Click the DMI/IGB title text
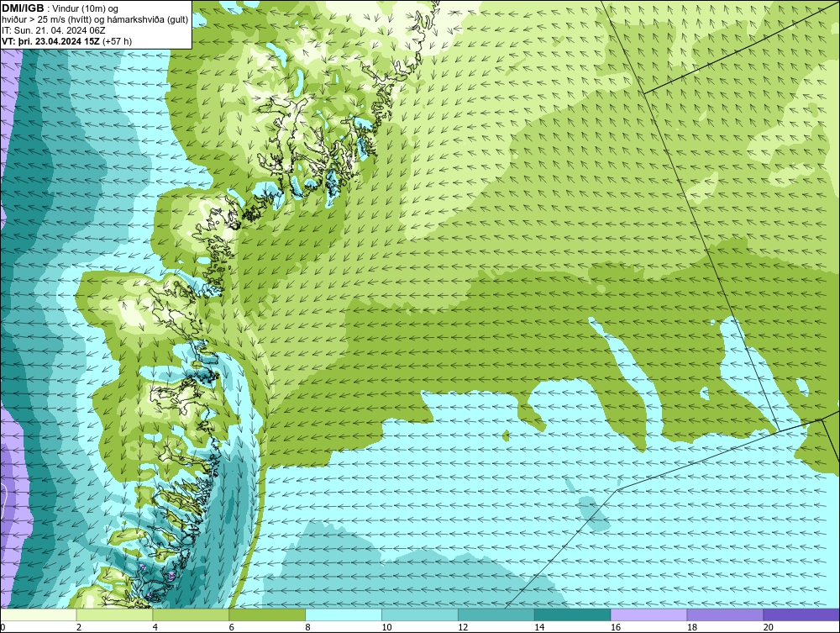Screen dimensions: 840x633 pyautogui.click(x=23, y=8)
